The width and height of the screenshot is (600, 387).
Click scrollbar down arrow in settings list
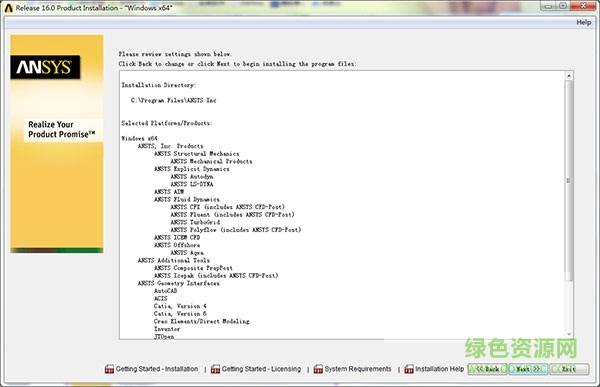click(x=569, y=334)
